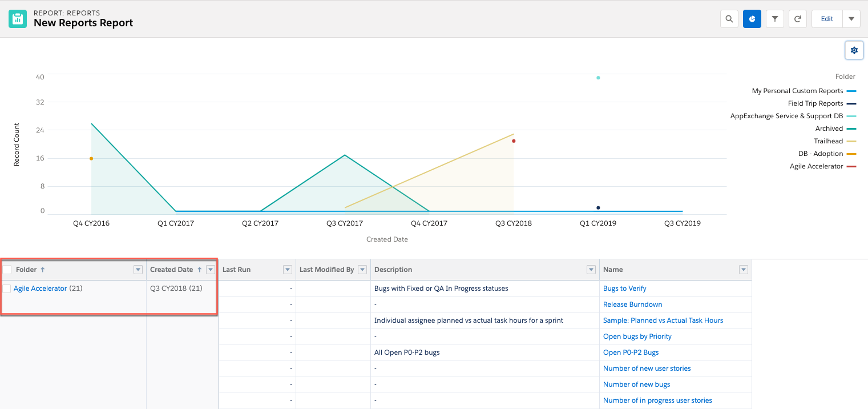
Task: Open the Folder column dropdown menu
Action: tap(138, 270)
